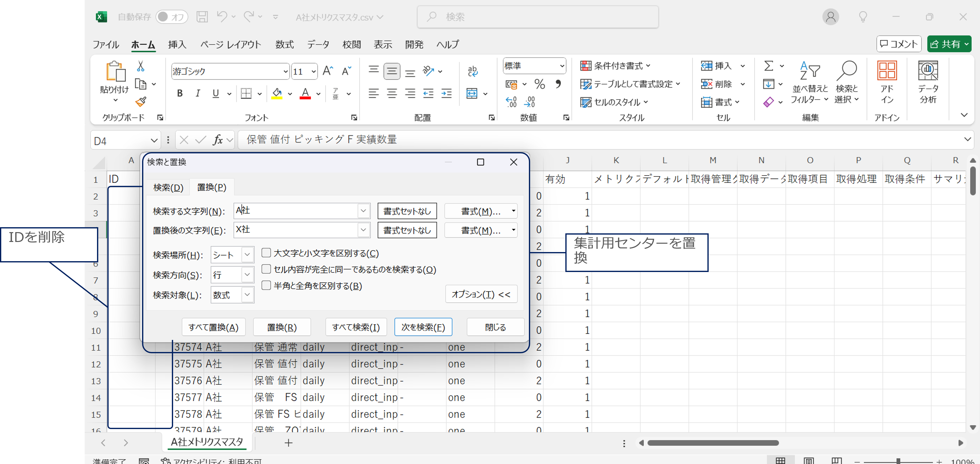This screenshot has height=464, width=980.
Task: Click the Replace button
Action: [281, 327]
